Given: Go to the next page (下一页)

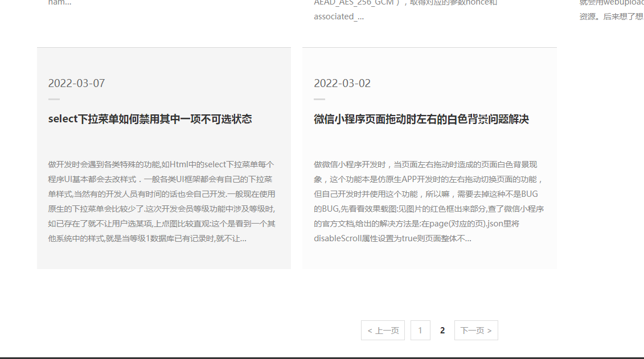Looking at the screenshot, I should [476, 331].
